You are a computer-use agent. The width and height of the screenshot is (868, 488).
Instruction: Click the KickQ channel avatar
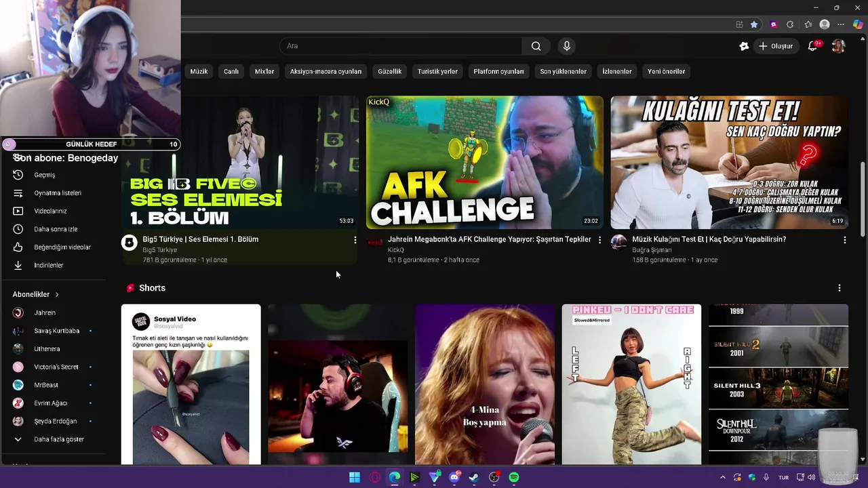click(x=374, y=243)
